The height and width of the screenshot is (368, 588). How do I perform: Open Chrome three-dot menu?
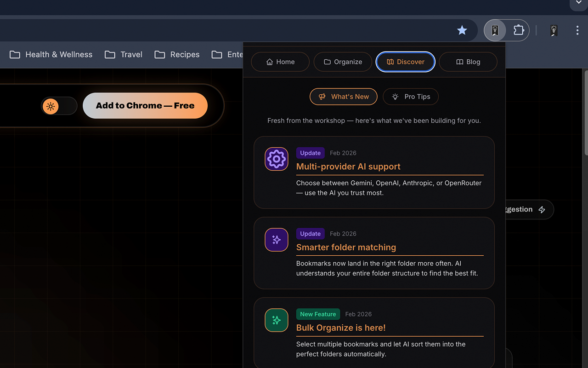[577, 30]
